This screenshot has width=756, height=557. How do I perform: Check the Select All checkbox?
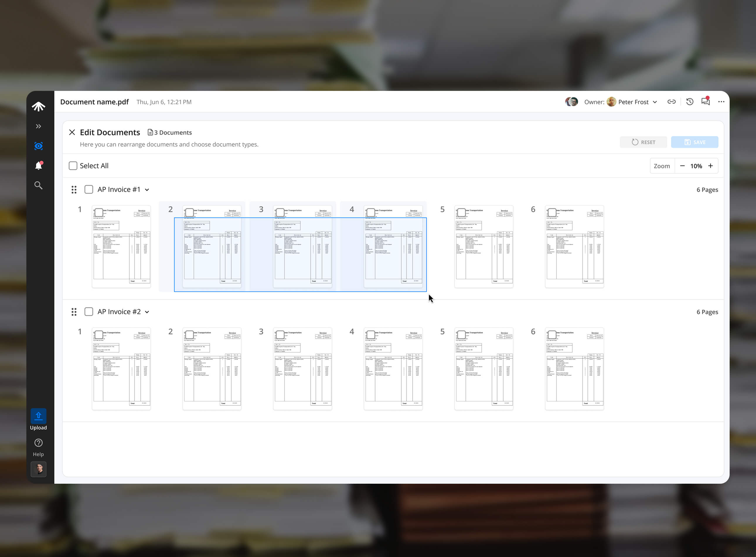73,166
